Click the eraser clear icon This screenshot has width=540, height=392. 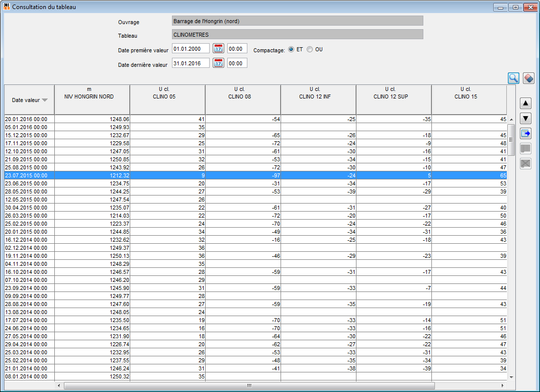(x=528, y=78)
